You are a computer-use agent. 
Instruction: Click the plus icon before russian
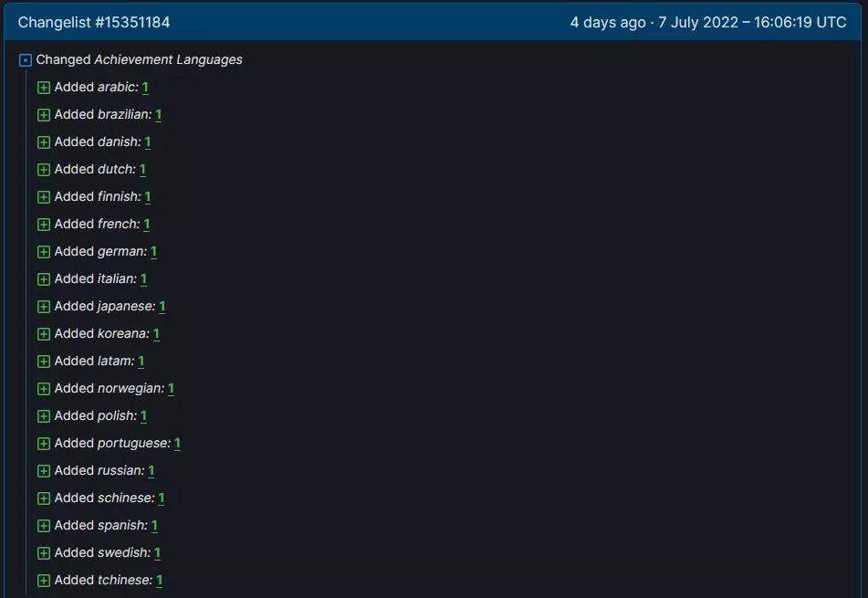tap(44, 471)
